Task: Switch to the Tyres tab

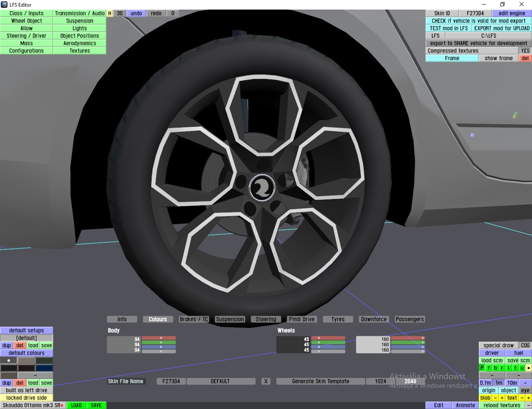Action: [x=338, y=319]
